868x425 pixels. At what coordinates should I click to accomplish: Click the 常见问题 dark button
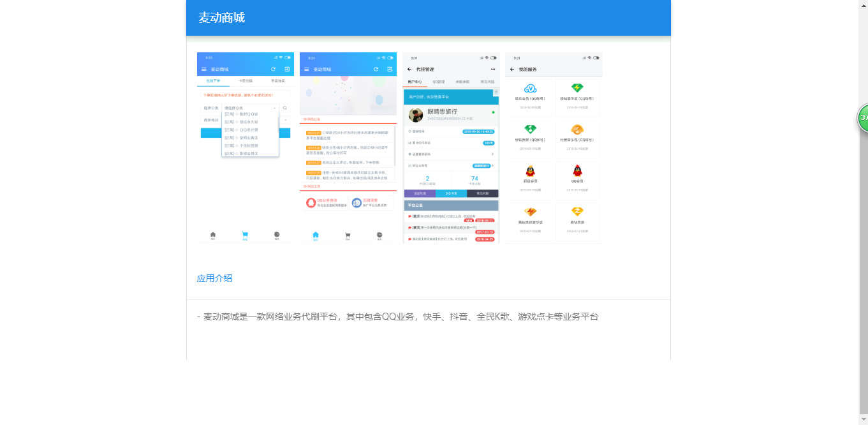(x=483, y=193)
